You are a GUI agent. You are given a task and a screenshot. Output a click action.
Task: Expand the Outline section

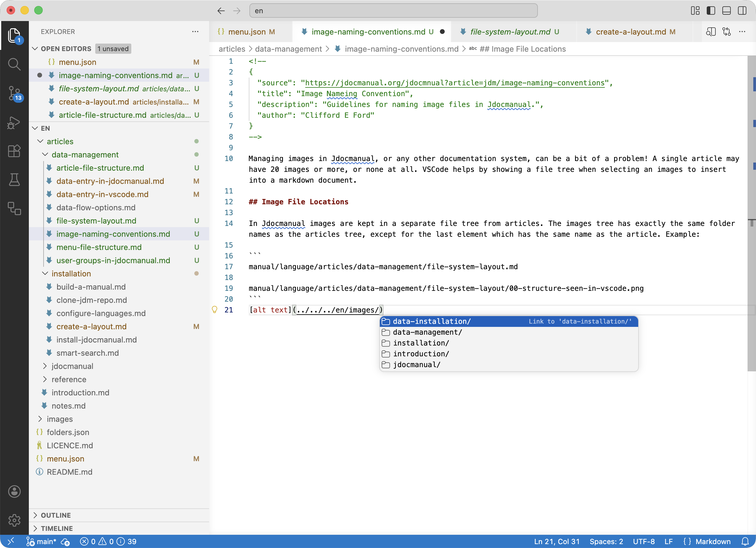(119, 515)
